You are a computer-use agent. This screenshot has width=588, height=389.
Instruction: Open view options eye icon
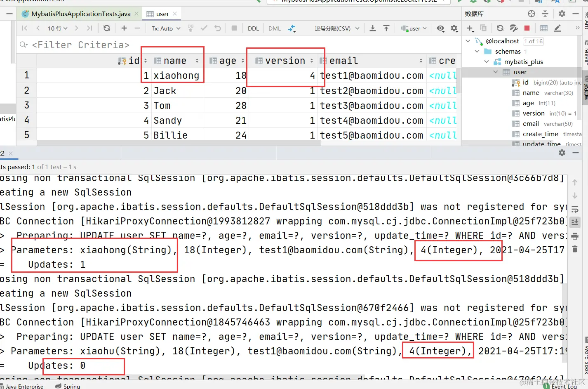point(441,28)
